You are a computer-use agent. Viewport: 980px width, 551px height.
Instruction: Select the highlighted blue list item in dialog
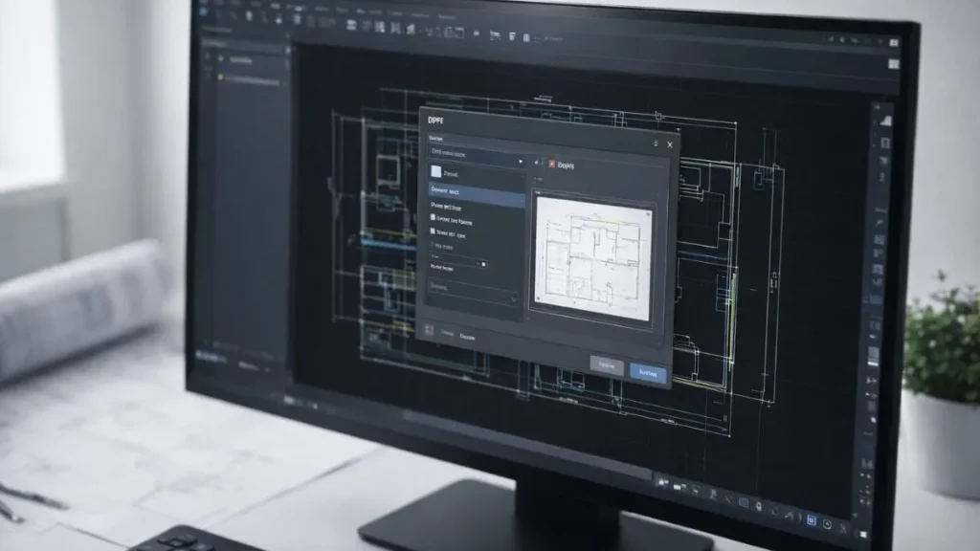(476, 192)
